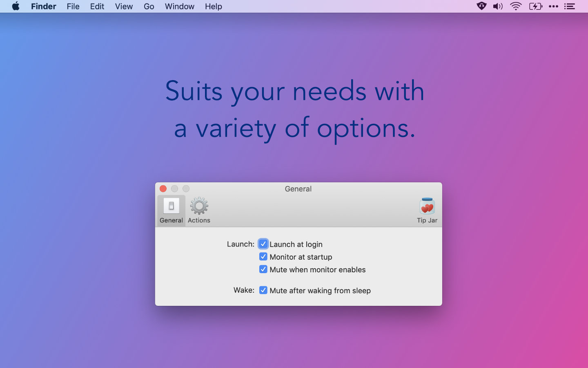Open the volume control in the menu bar
The width and height of the screenshot is (588, 368).
coord(498,7)
